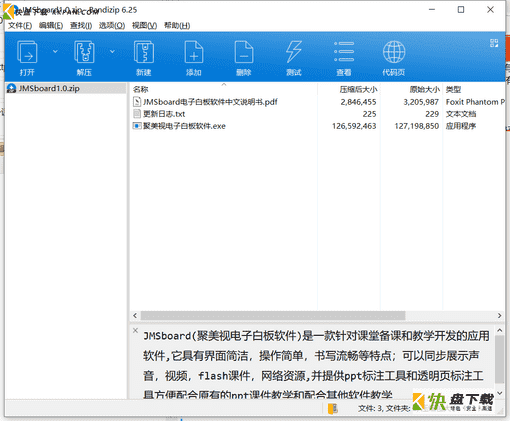Click the Open (打开) toolbar icon

tap(27, 52)
